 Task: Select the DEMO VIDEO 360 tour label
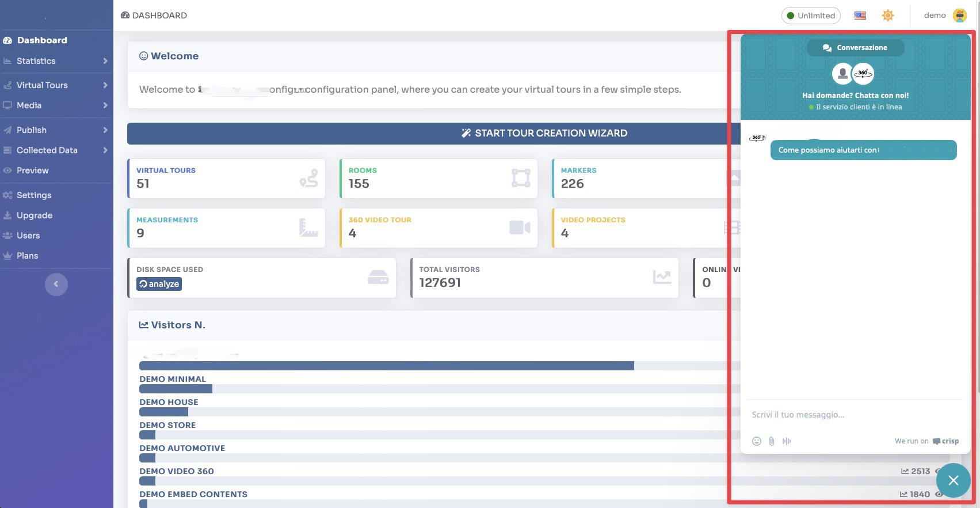pyautogui.click(x=177, y=471)
